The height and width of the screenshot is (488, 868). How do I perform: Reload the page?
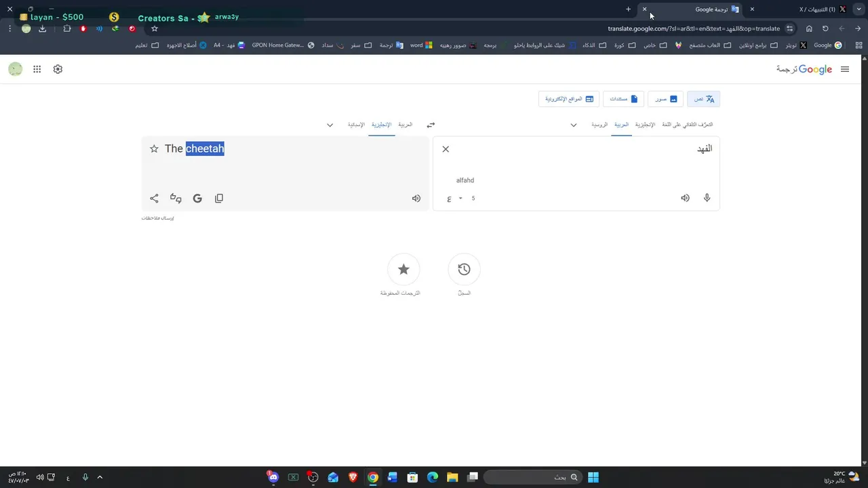[825, 28]
